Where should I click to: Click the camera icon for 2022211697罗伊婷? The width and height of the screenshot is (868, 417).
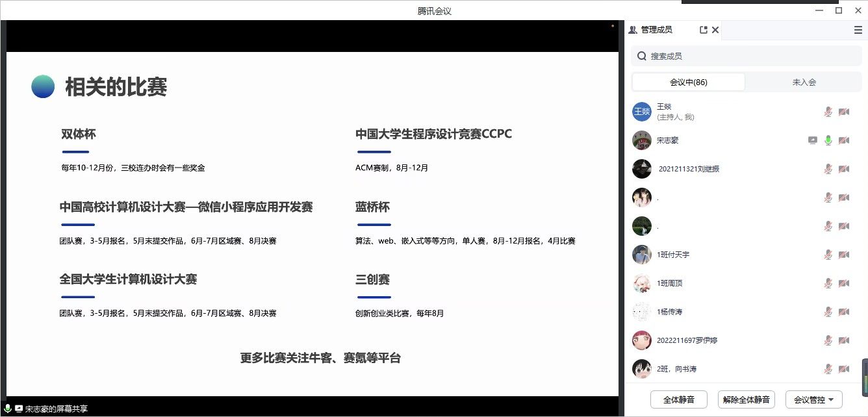[x=844, y=340]
